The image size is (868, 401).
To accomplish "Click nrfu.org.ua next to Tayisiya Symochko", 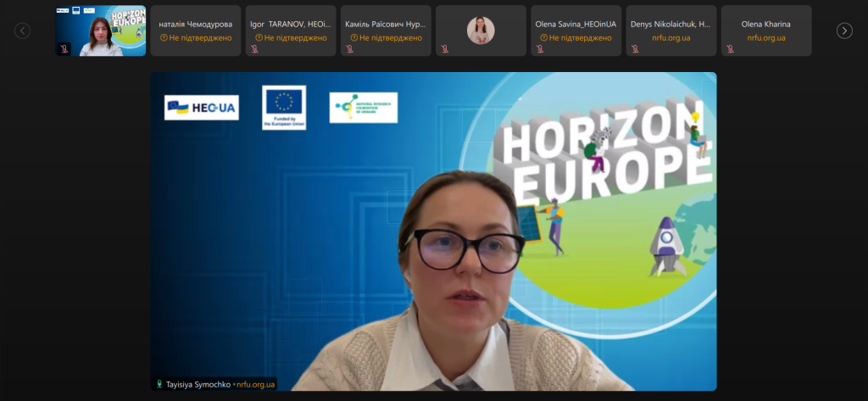I will click(x=255, y=384).
